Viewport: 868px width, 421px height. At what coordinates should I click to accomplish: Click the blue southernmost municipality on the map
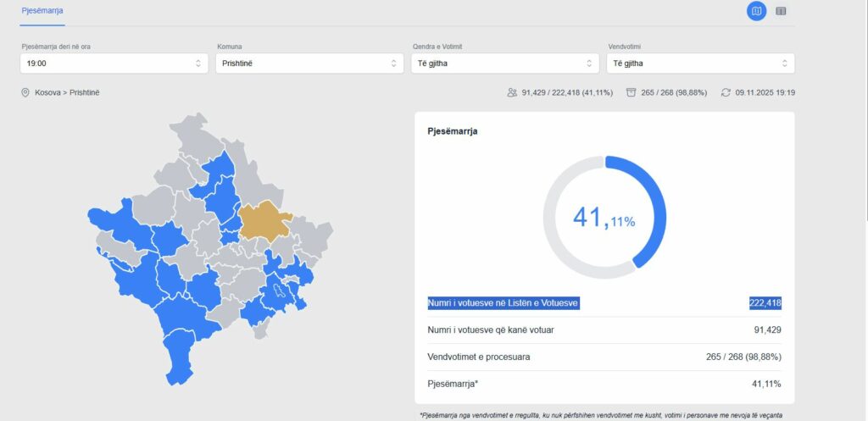coord(178,364)
